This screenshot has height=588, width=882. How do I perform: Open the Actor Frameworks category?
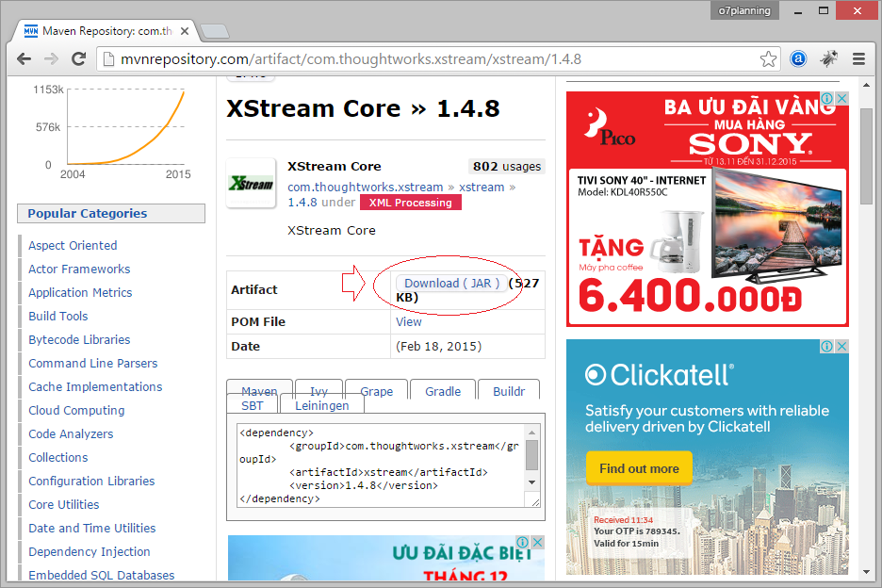(x=79, y=269)
